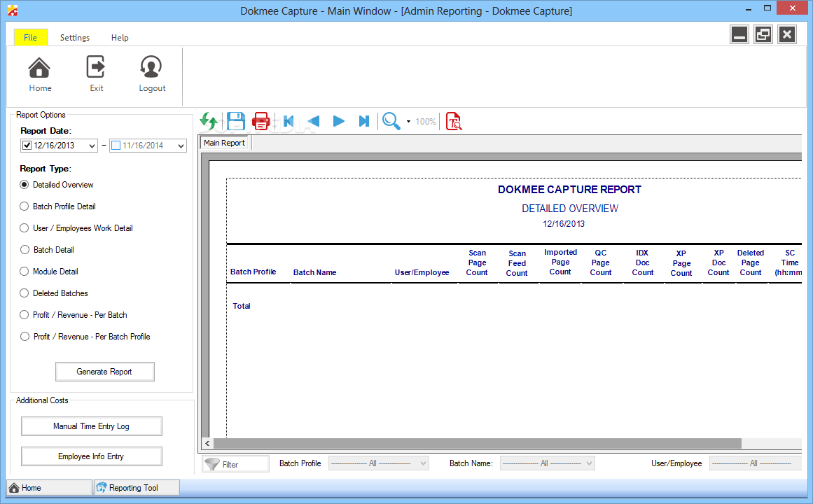Click the DOKMEE CAPTURE REPORT title
813x504 pixels.
tap(569, 190)
